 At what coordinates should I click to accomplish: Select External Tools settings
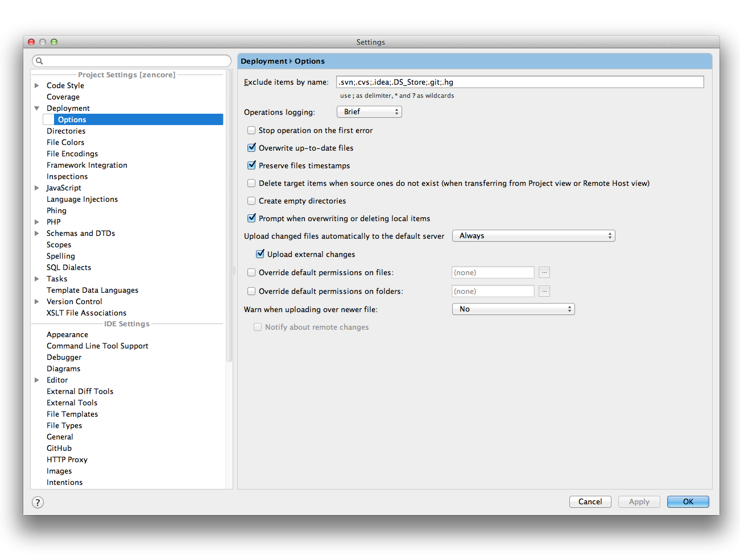coord(72,403)
